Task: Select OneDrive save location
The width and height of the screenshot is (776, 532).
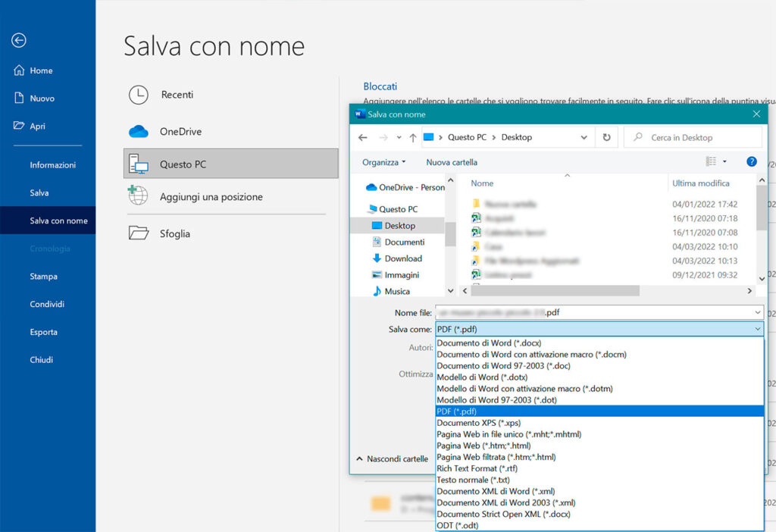Action: pyautogui.click(x=181, y=131)
